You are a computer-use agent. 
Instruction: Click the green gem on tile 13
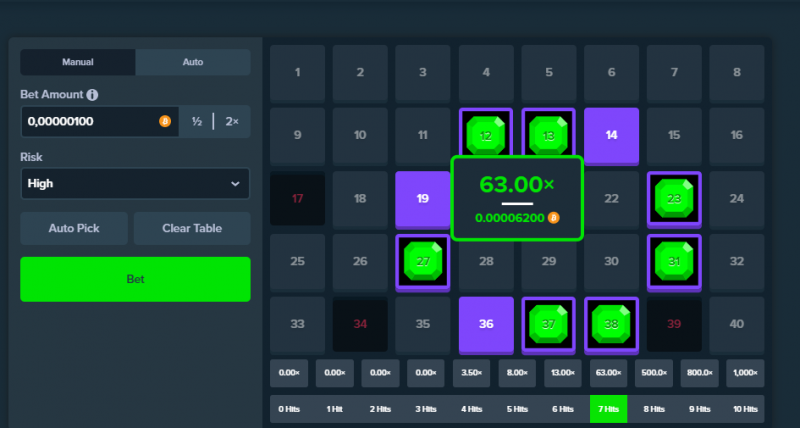(x=548, y=136)
